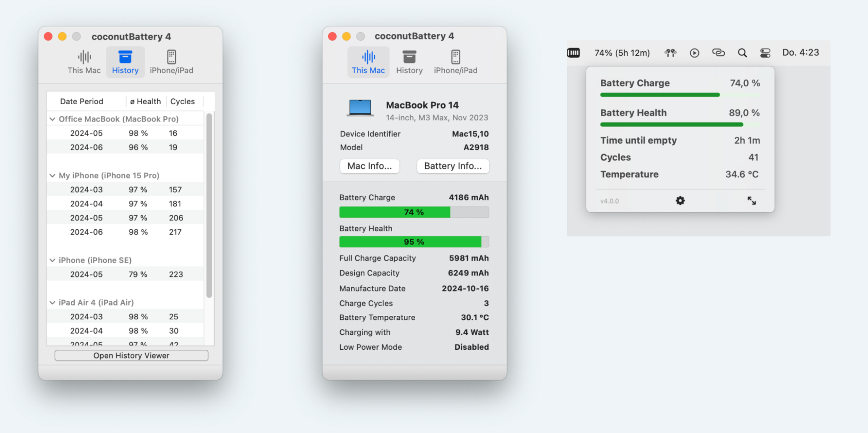Viewport: 868px width, 433px height.
Task: Click the Spotlight search magnifier icon
Action: tap(742, 53)
